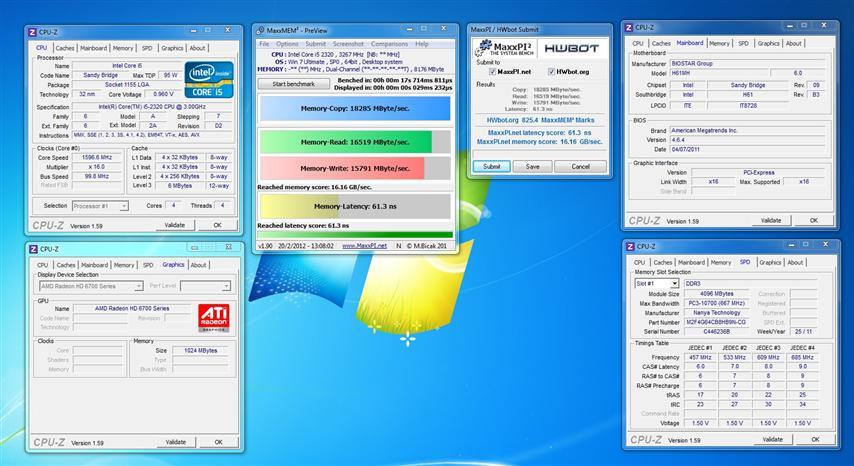Click the Part Number M2F4G64CB8HB9N-CG value
Image resolution: width=854 pixels, height=466 pixels.
coord(717,322)
